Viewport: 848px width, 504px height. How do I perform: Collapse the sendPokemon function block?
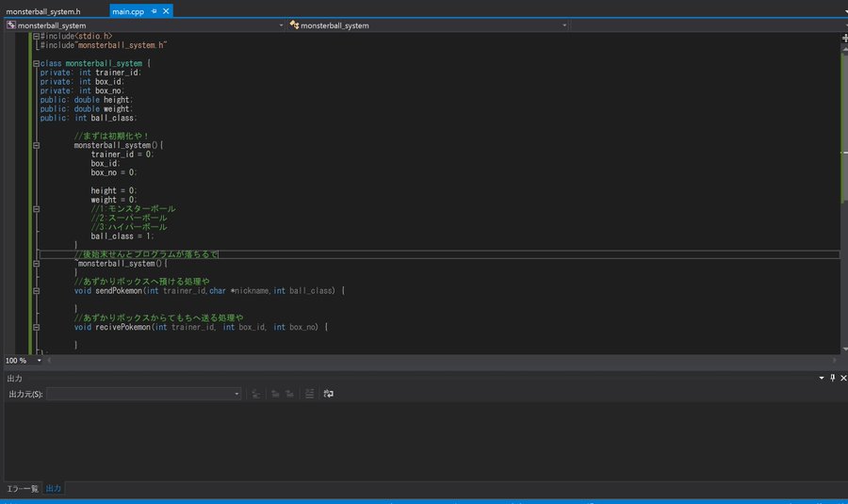point(36,291)
